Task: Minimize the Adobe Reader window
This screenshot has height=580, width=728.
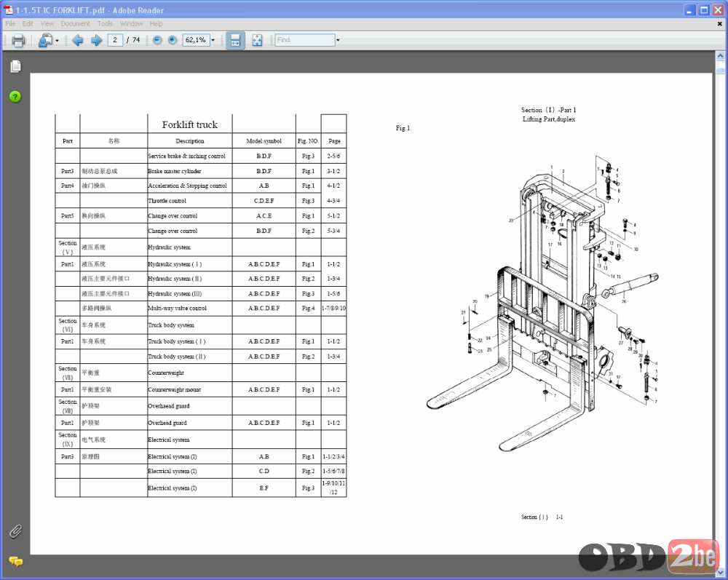Action: pyautogui.click(x=689, y=9)
